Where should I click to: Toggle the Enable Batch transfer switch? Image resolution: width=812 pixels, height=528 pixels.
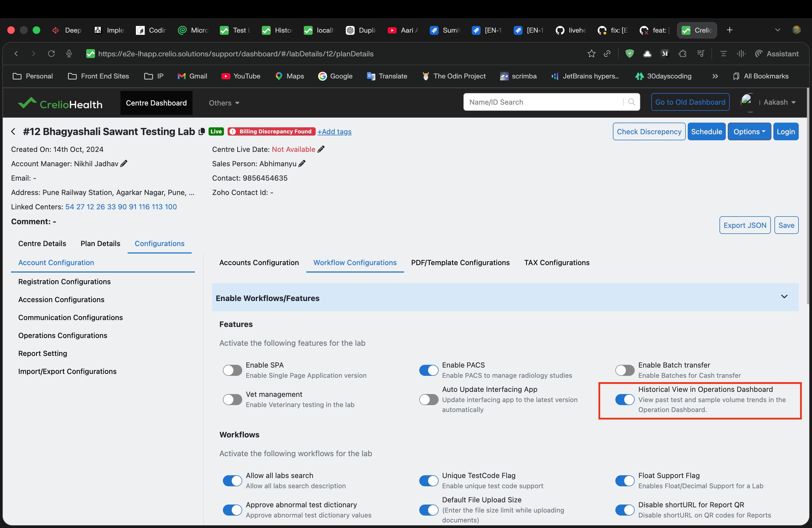[x=625, y=370]
